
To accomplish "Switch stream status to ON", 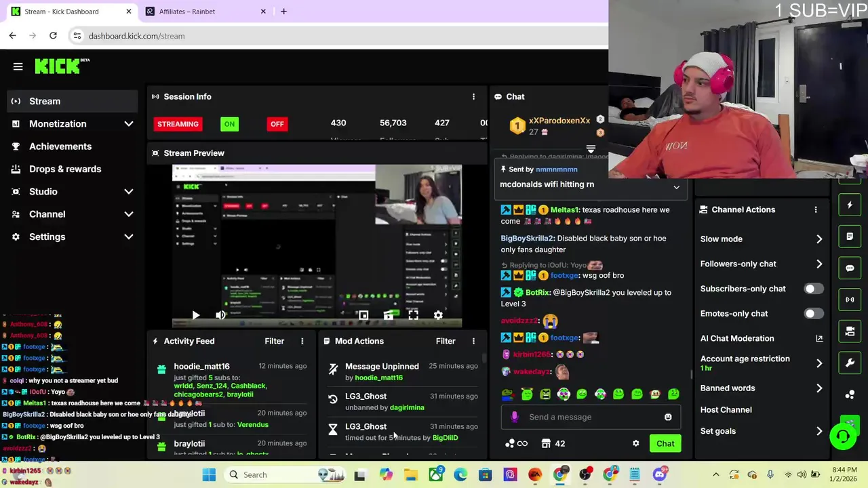I will (229, 124).
